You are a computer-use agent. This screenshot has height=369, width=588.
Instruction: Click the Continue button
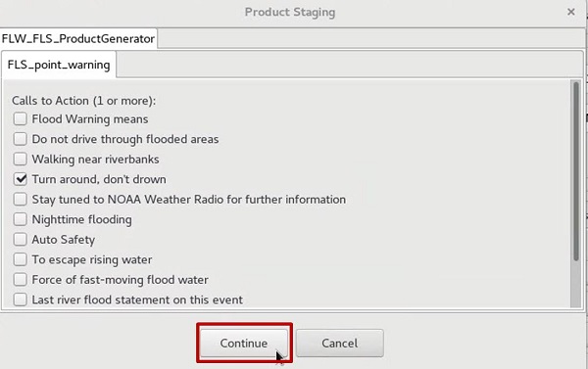click(244, 344)
